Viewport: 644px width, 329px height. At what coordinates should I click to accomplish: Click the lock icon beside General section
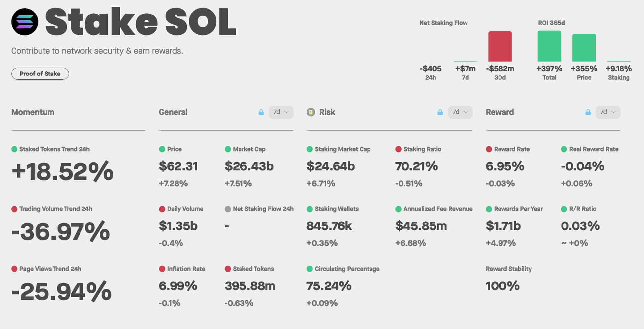pos(262,112)
